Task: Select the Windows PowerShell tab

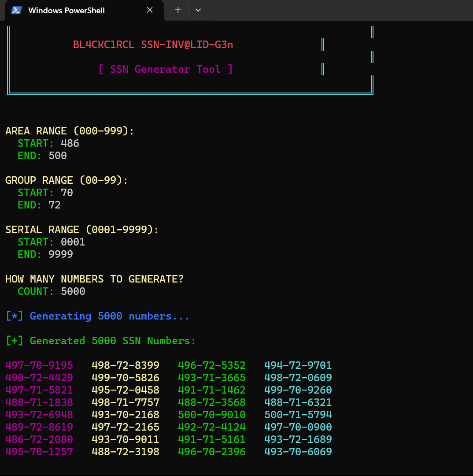Action: pyautogui.click(x=85, y=10)
